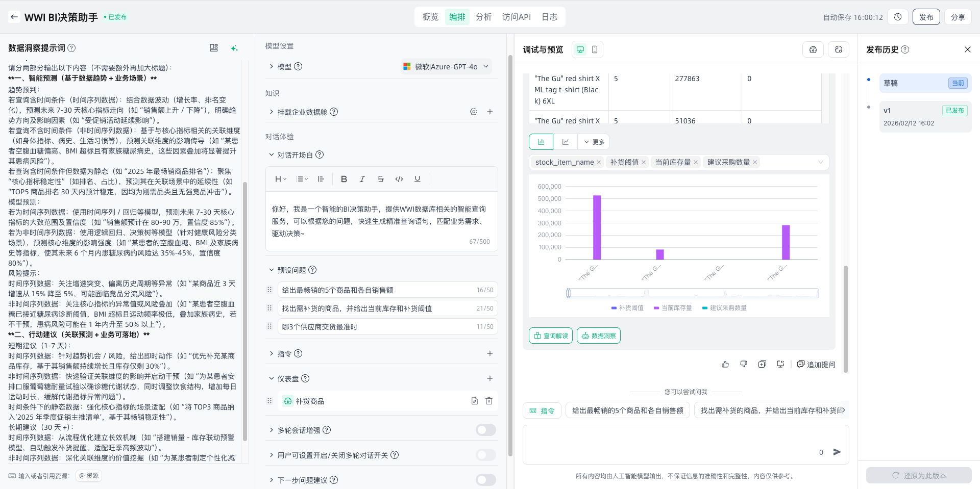Delete the 补货商品 dashboard item
Viewport: 980px width, 489px height.
488,401
